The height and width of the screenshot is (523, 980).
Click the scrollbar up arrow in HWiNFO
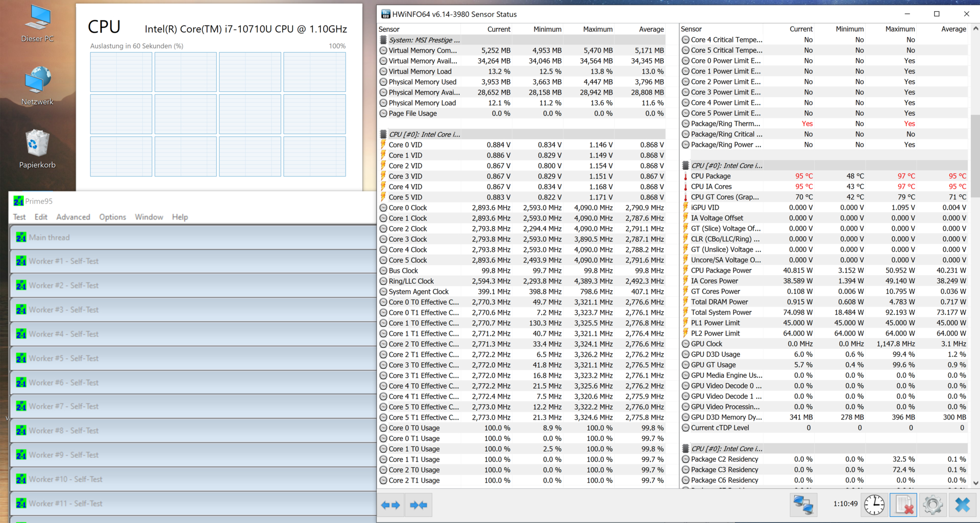(975, 29)
